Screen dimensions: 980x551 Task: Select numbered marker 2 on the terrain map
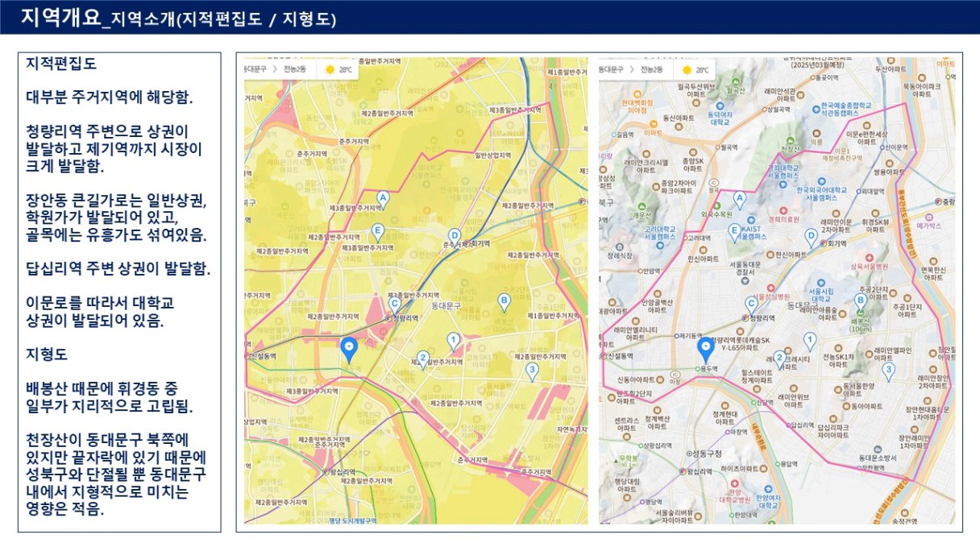pos(779,358)
